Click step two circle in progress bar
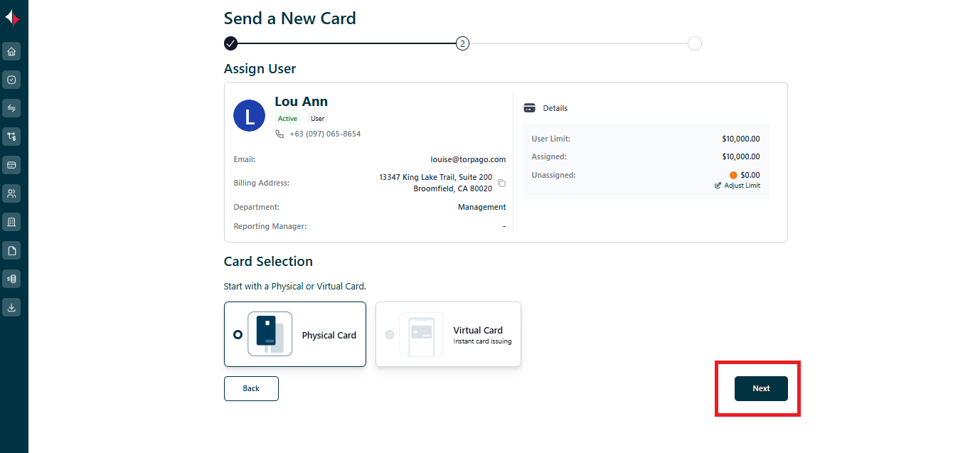 click(462, 43)
